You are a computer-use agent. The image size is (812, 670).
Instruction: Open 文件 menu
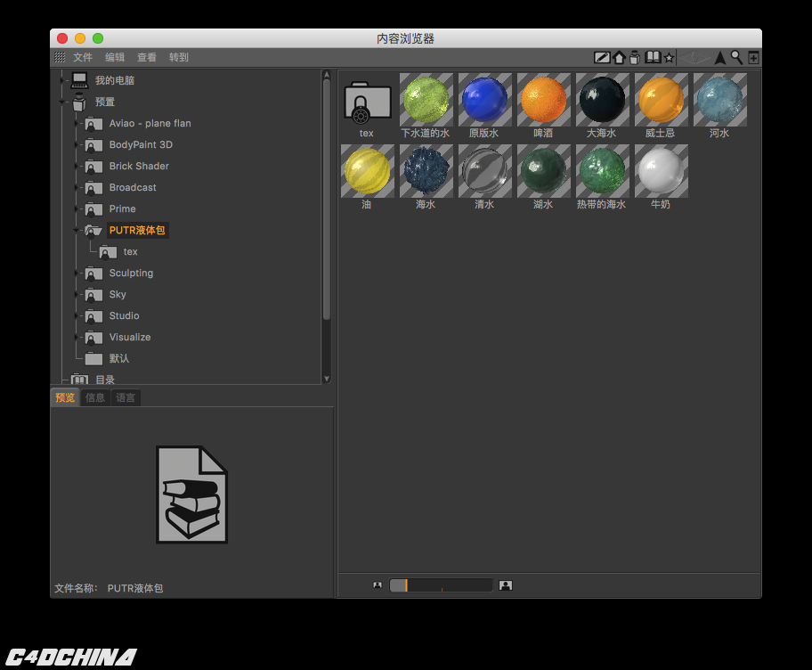pos(82,57)
